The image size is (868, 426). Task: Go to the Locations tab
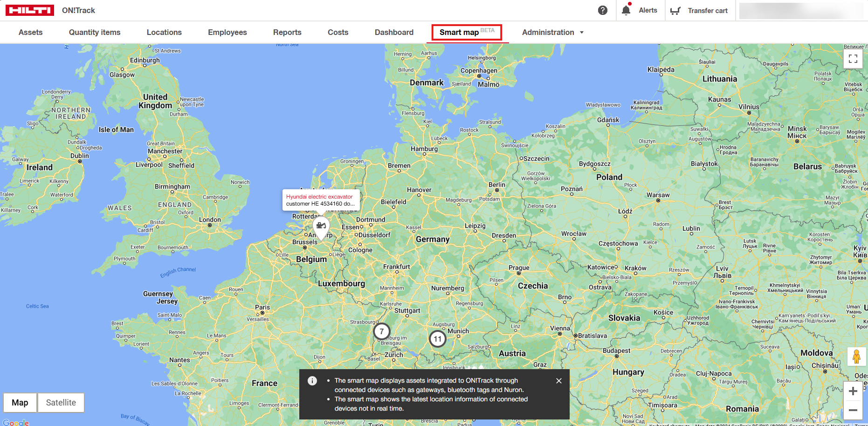[164, 32]
